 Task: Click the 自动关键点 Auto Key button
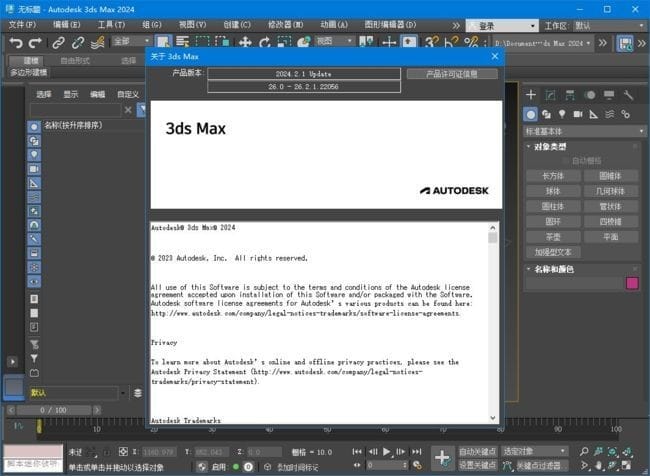[478, 451]
